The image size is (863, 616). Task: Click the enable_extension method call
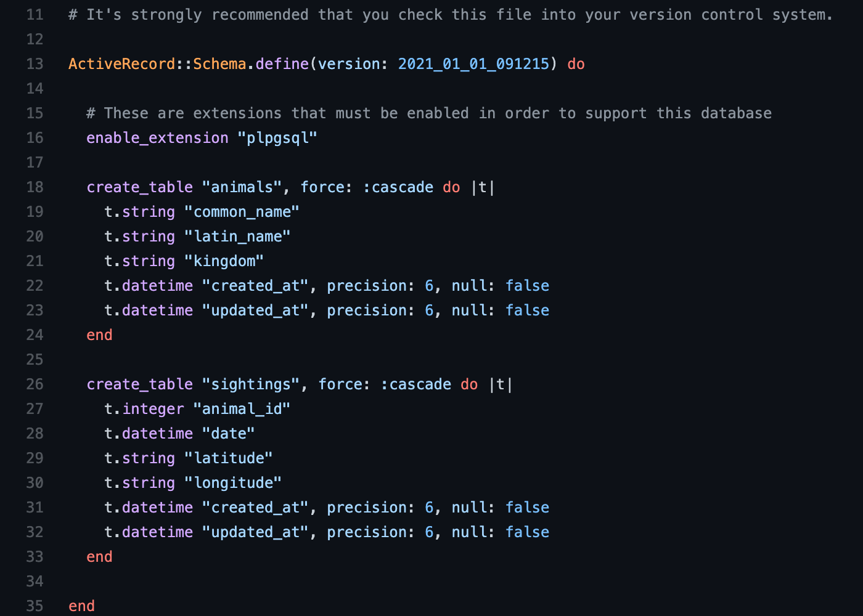point(157,138)
